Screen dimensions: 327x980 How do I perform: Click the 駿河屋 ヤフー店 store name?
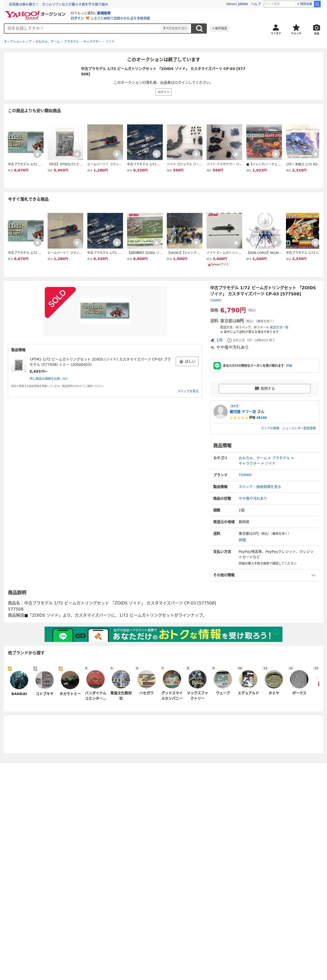[243, 412]
